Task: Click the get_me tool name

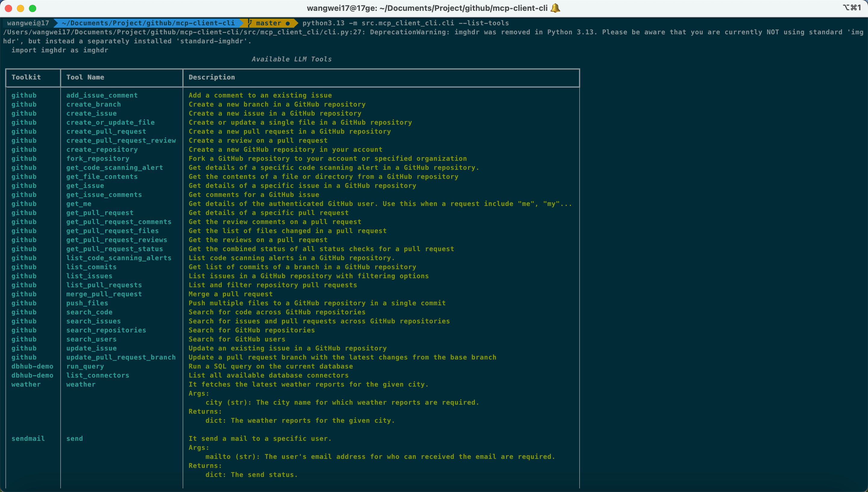Action: (x=79, y=204)
